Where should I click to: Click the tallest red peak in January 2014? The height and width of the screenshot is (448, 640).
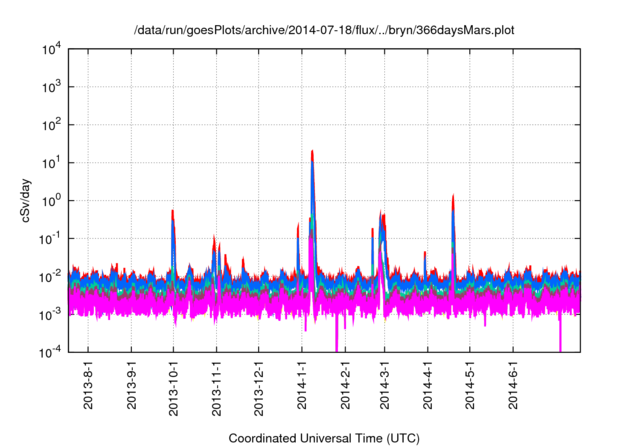313,155
